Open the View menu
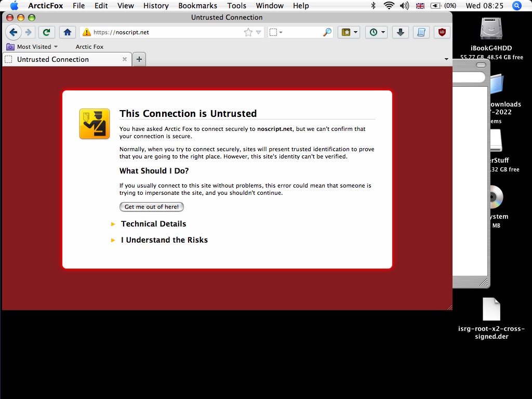Image resolution: width=532 pixels, height=399 pixels. point(126,5)
